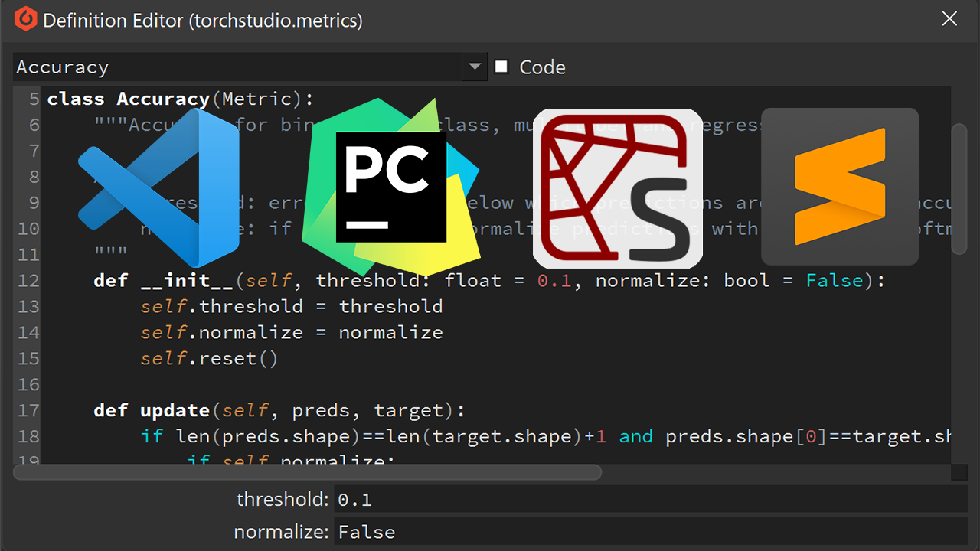Click the 'threshold:' parameter label
This screenshot has width=980, height=551.
coord(283,500)
